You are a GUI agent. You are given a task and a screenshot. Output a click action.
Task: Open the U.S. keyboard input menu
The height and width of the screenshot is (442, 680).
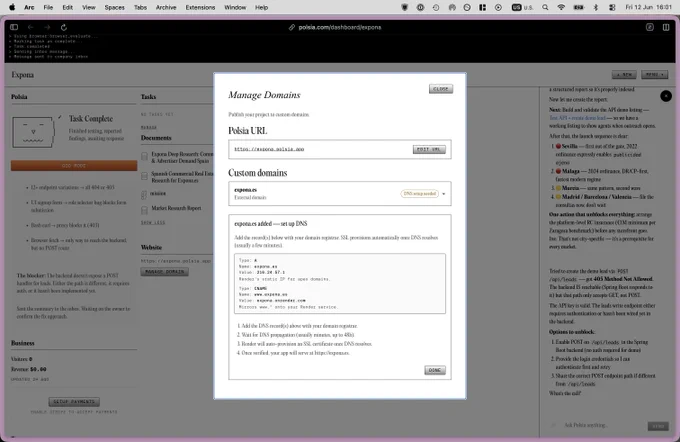(x=523, y=7)
